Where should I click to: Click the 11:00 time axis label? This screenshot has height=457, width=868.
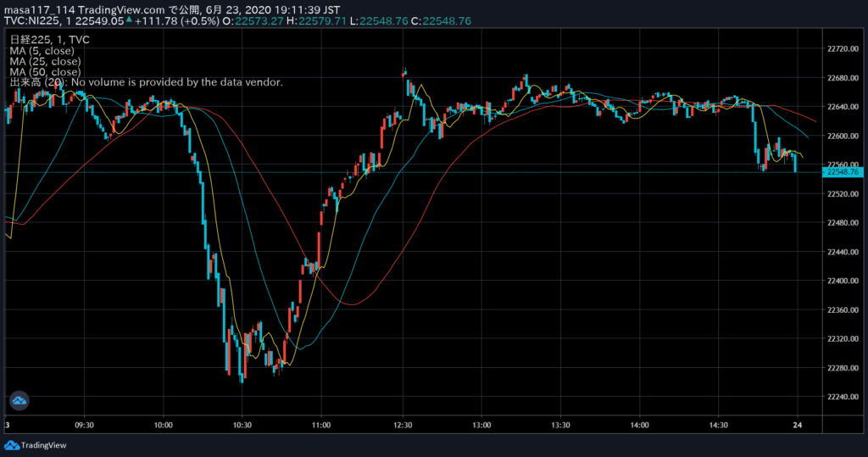[321, 426]
